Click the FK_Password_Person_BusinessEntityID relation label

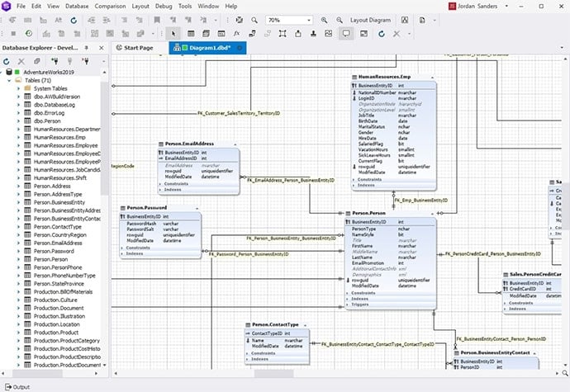(249, 254)
